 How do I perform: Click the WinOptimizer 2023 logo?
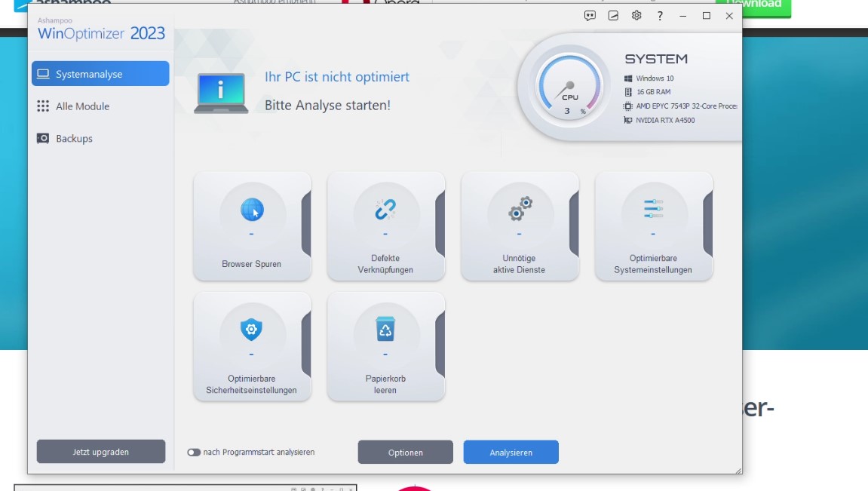(101, 29)
